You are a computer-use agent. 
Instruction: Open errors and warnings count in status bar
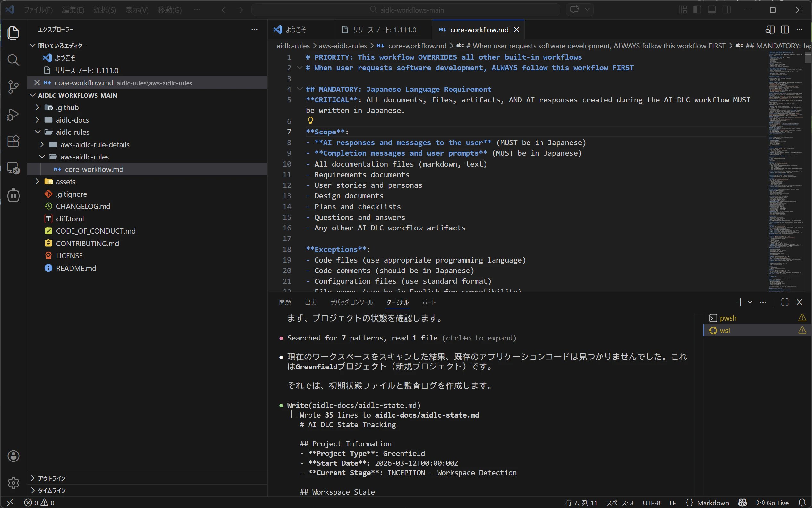tap(39, 503)
